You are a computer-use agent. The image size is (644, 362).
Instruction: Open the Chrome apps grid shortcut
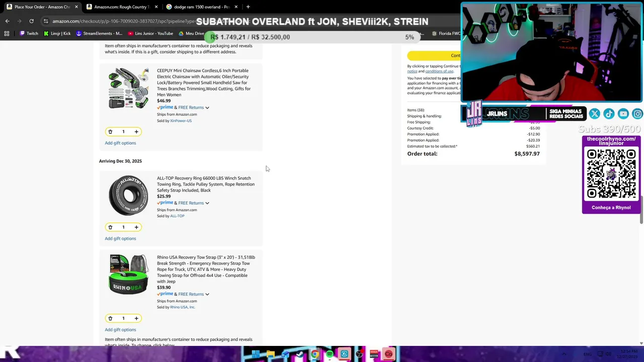point(7,34)
